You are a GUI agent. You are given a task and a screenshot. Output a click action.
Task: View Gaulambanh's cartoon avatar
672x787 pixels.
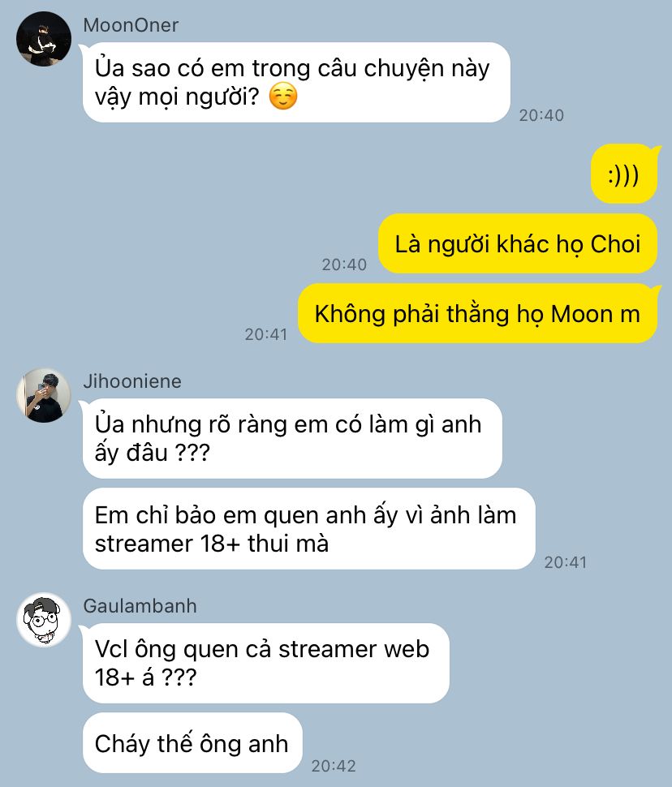tap(44, 619)
